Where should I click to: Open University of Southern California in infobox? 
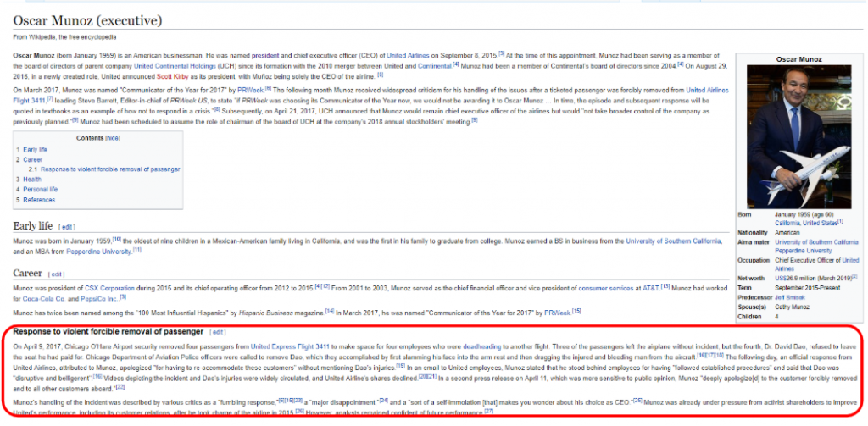[816, 242]
